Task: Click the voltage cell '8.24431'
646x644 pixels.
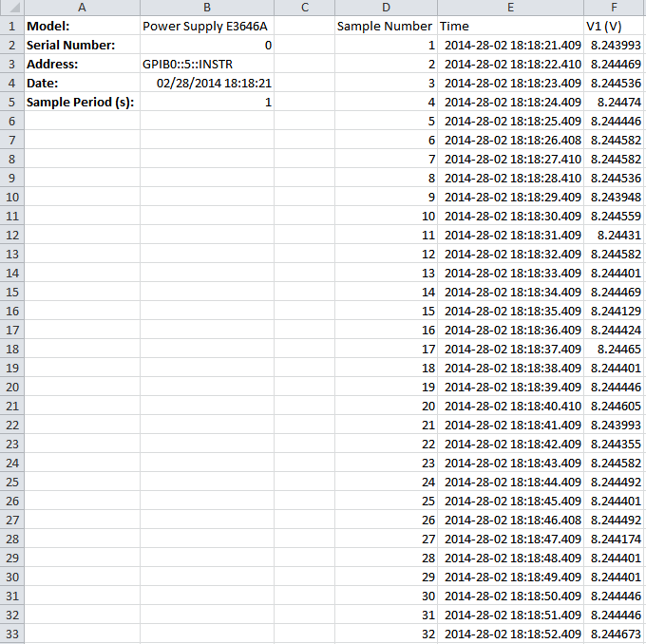Action: coord(615,235)
